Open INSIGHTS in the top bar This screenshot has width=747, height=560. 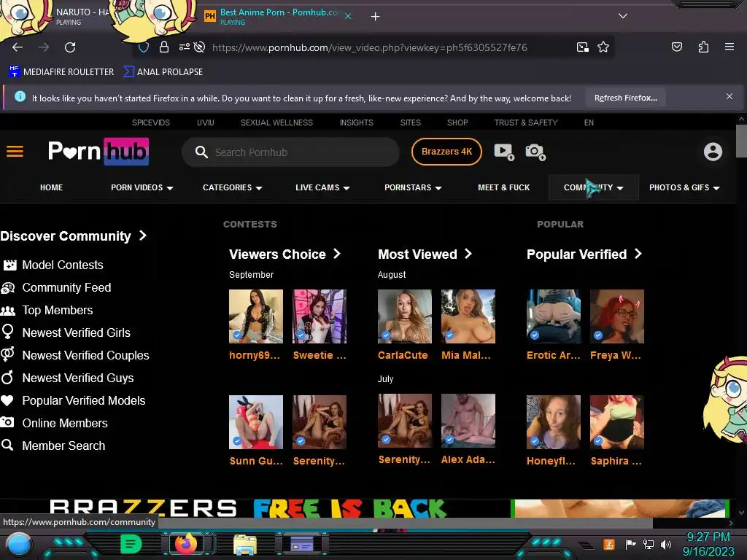pos(356,122)
